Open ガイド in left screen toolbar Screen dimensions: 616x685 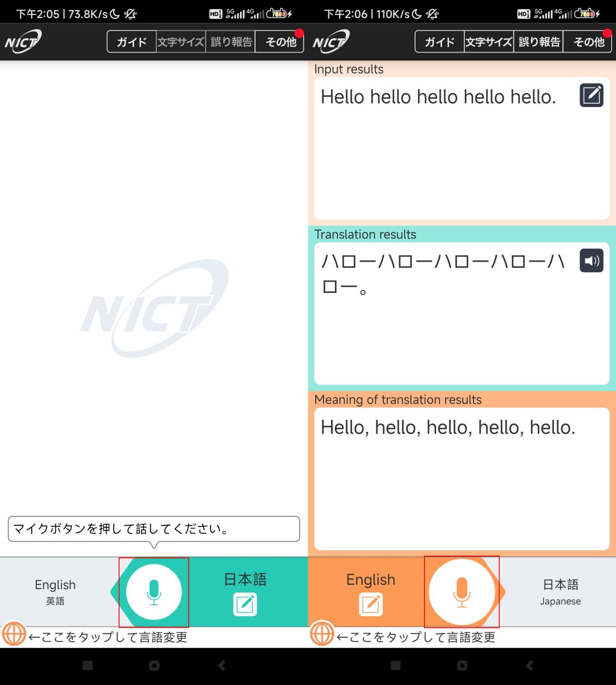click(132, 42)
